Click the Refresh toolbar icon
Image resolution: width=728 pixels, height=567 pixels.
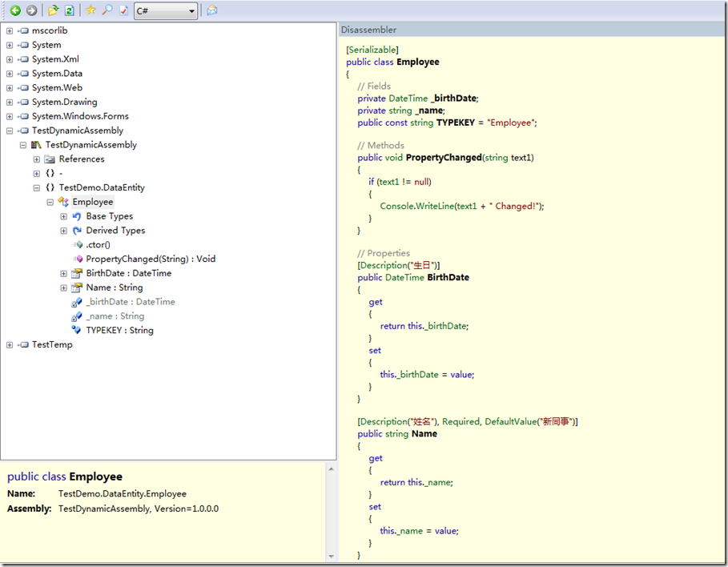[69, 10]
